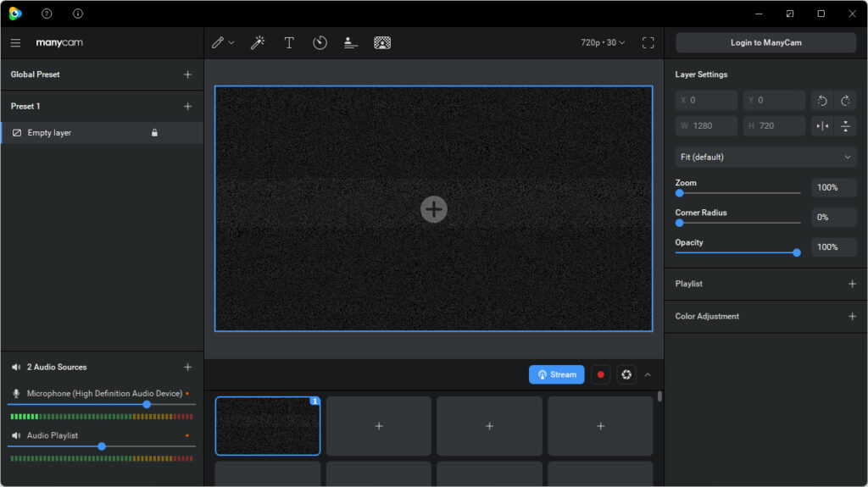Click the H height input field
The height and width of the screenshot is (487, 868).
[x=774, y=126]
